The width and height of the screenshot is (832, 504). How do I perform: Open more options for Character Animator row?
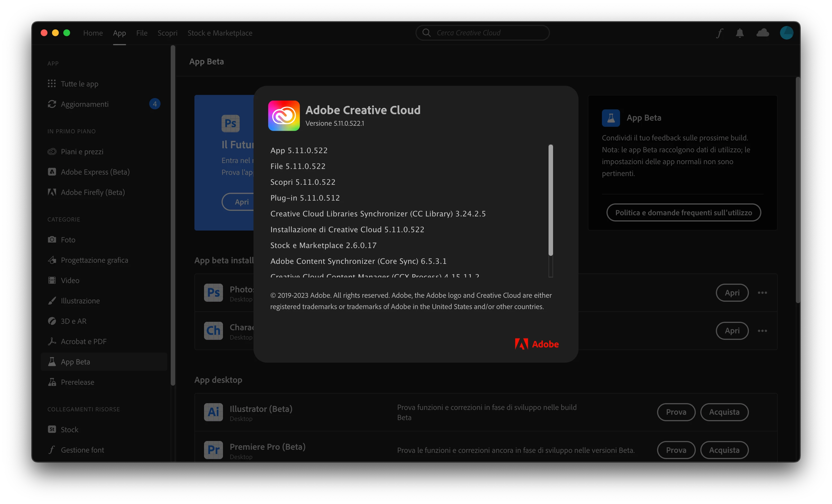(762, 331)
